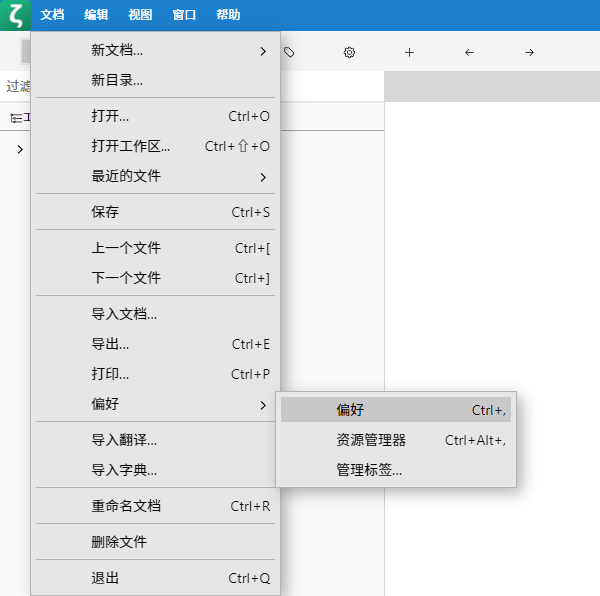Select 退出 to quit the app

tap(155, 578)
